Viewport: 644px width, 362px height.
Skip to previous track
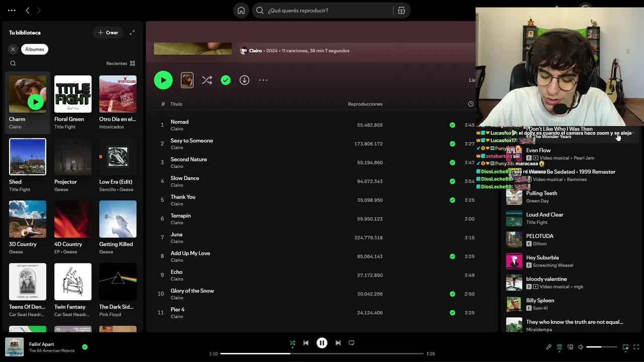(x=306, y=343)
